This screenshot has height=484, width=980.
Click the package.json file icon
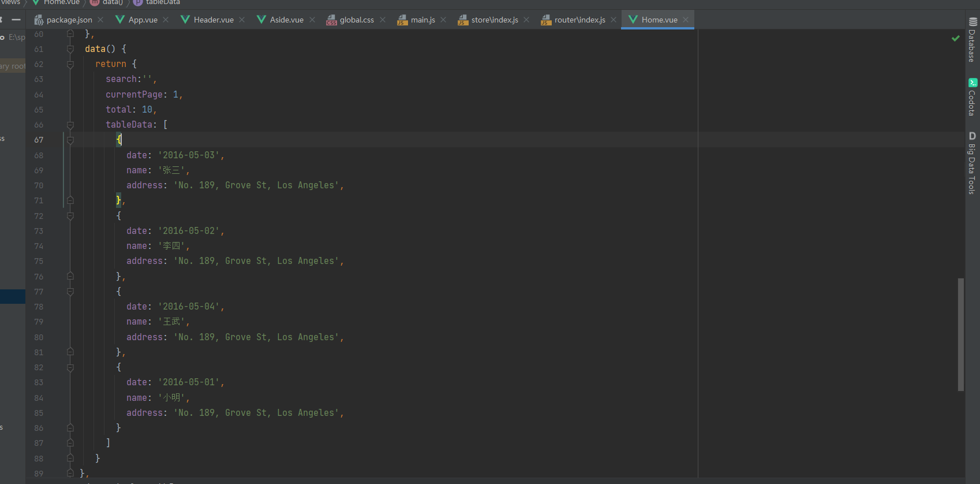point(39,20)
